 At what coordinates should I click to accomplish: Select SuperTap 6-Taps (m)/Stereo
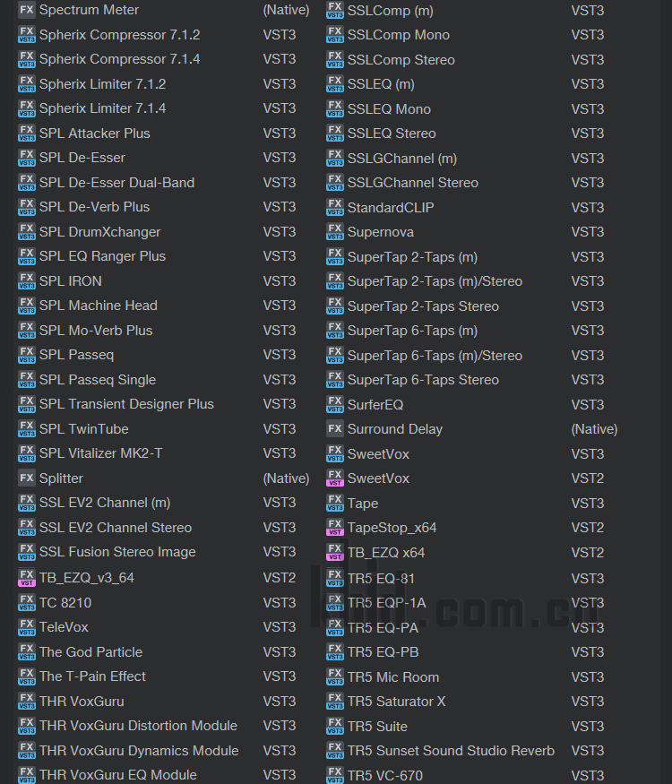pos(435,356)
